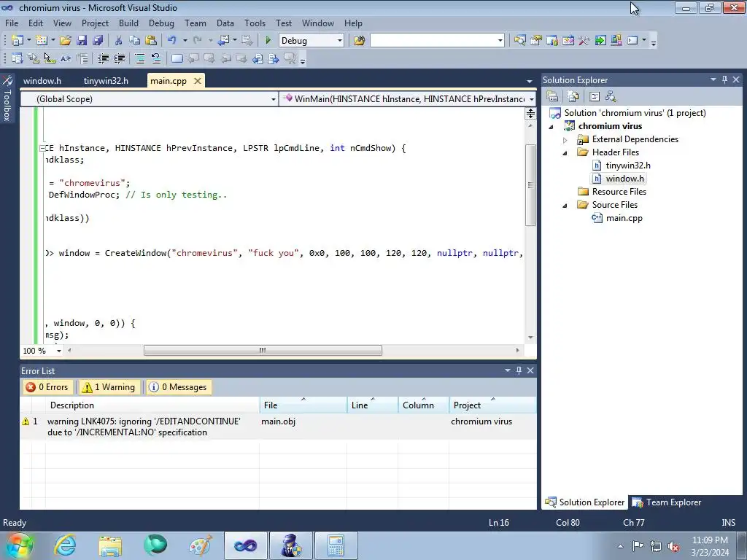
Task: Start debugging with the green play icon
Action: (268, 41)
